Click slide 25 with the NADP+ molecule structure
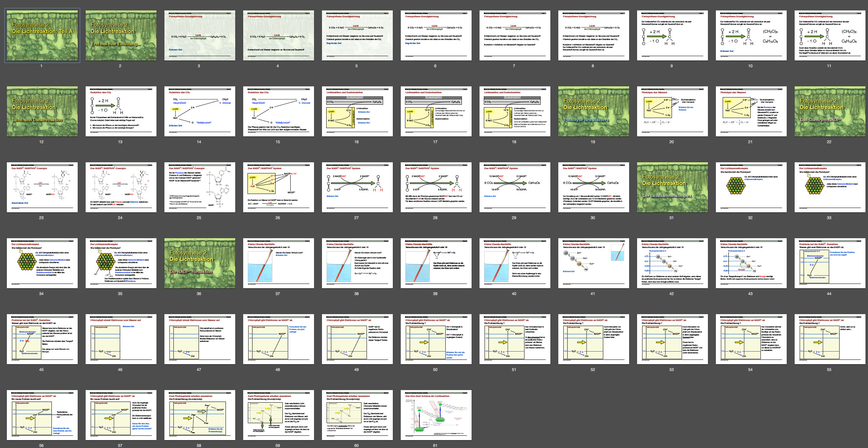This screenshot has height=448, width=868. [200, 187]
